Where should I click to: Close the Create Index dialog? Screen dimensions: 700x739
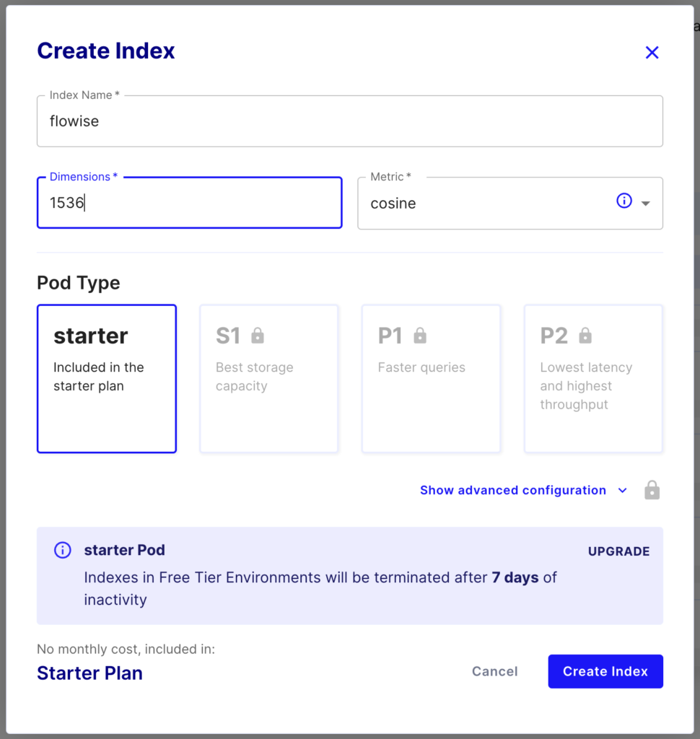(x=652, y=53)
